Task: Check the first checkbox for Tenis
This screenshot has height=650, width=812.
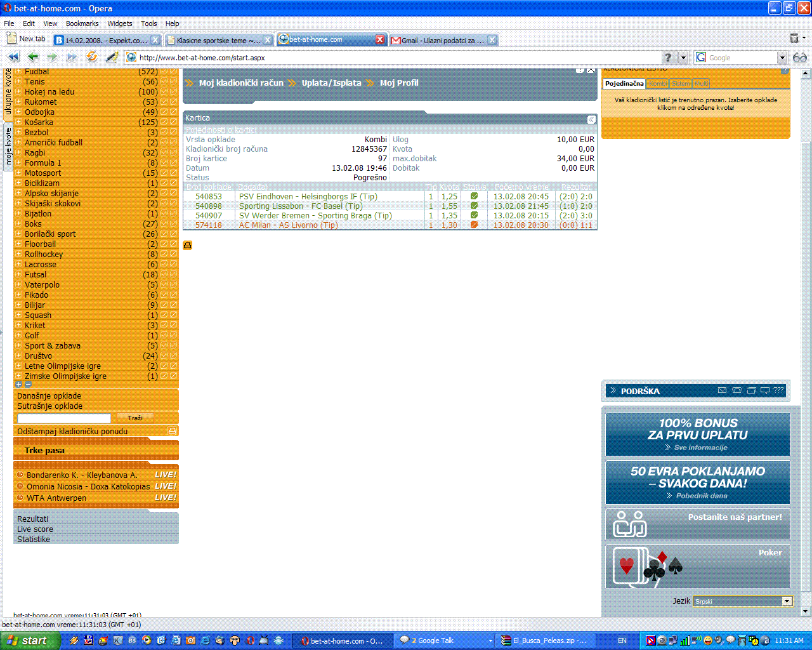Action: [164, 82]
